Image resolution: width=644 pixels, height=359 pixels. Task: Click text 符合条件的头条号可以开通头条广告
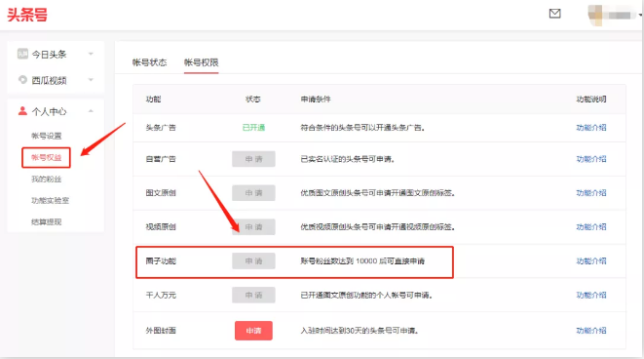click(x=362, y=128)
